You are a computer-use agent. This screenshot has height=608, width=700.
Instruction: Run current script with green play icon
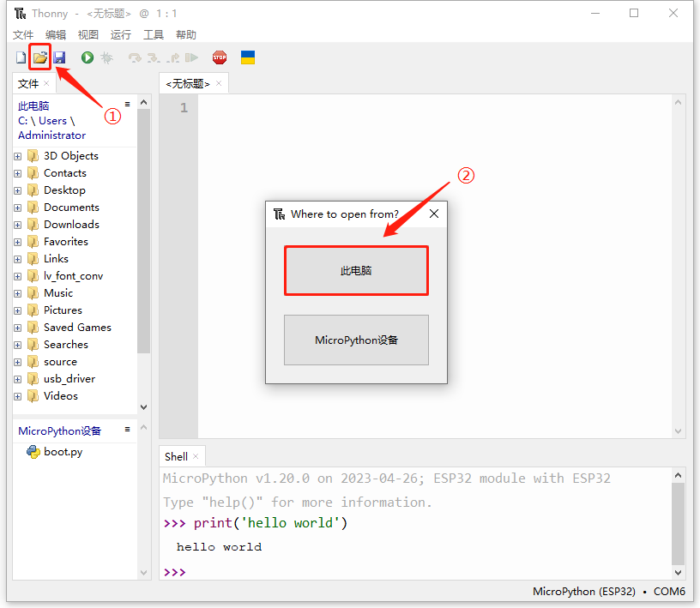click(x=87, y=57)
